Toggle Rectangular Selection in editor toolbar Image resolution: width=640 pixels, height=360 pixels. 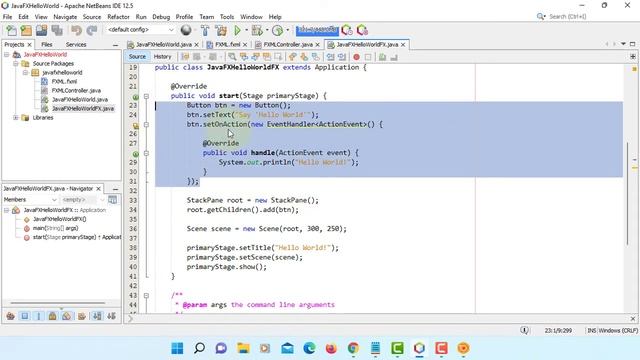click(x=278, y=57)
